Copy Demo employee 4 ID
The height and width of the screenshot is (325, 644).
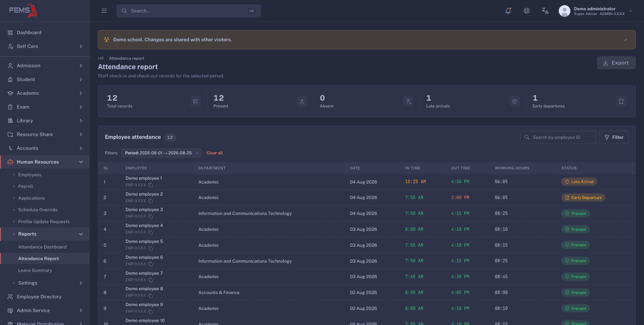tap(151, 232)
